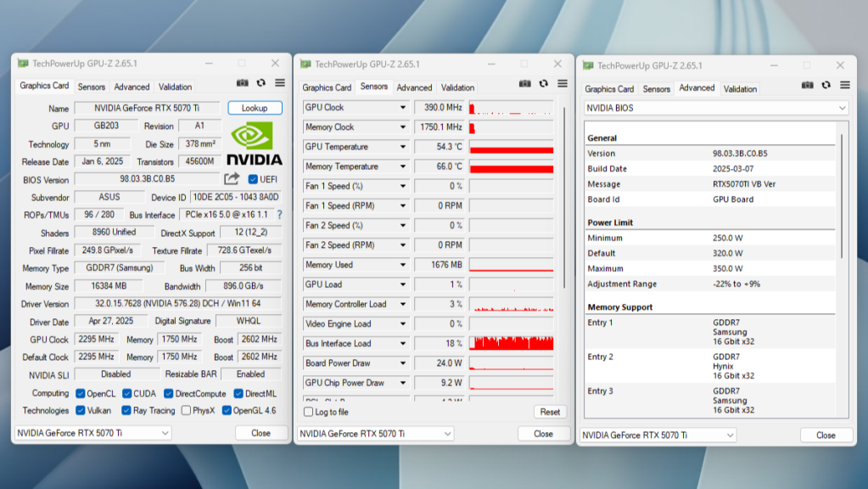The width and height of the screenshot is (868, 489).
Task: Click the Lookup button
Action: [x=255, y=108]
